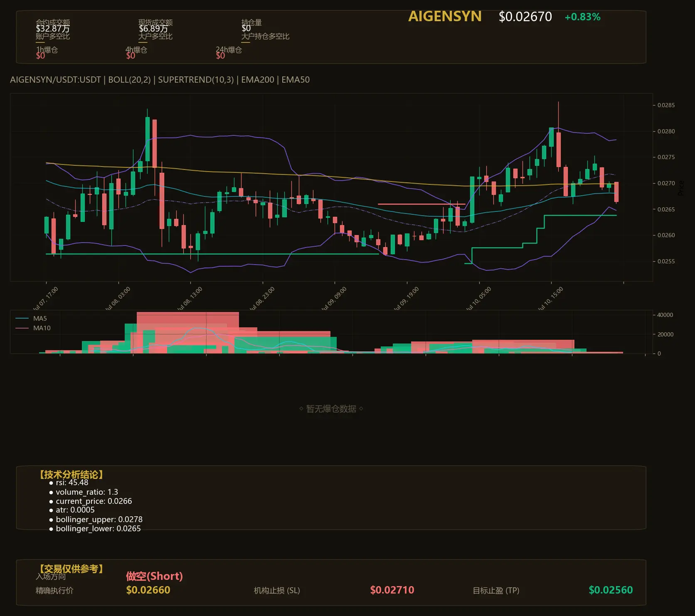The height and width of the screenshot is (616, 695).
Task: Click the Jul 10, 15:00 time label
Action: [551, 298]
